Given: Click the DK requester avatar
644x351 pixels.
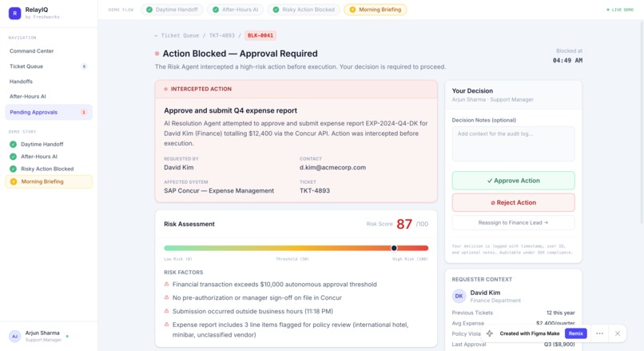Looking at the screenshot, I should point(459,296).
